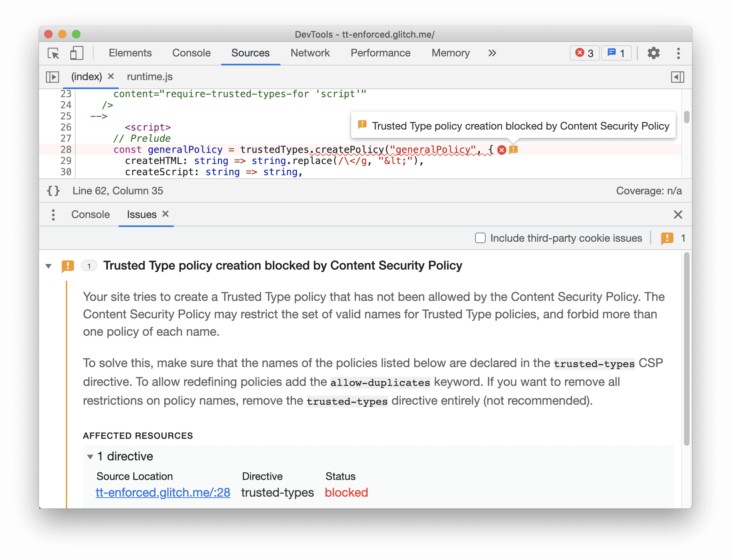
Task: Click the Elements panel tab
Action: pos(131,52)
